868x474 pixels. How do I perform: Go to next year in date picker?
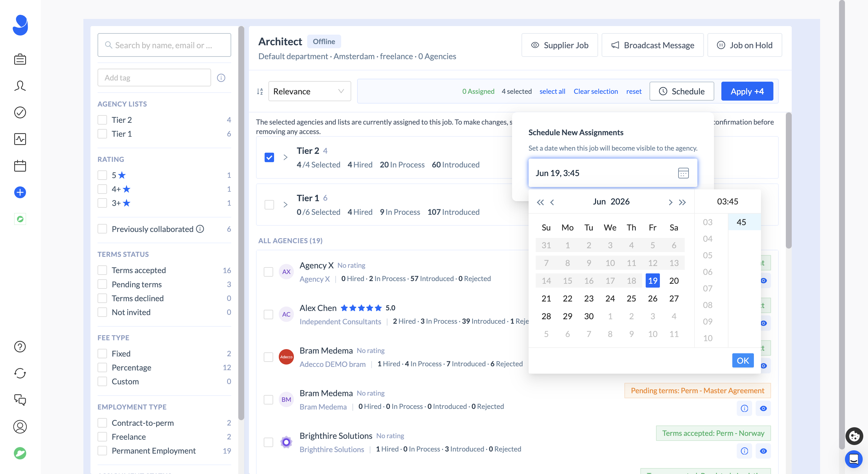(682, 202)
